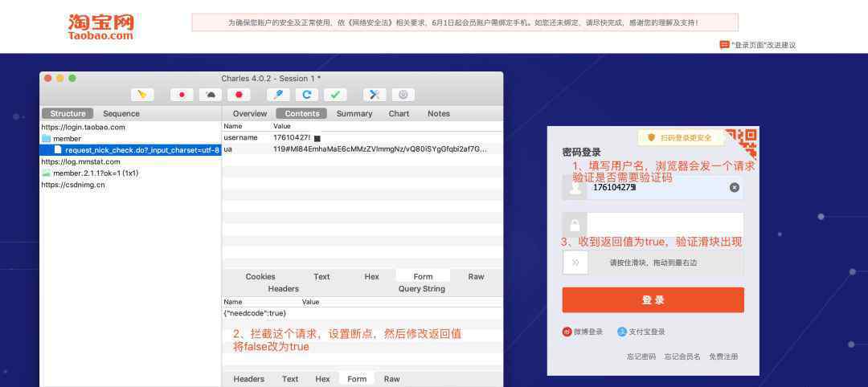Click the lock icon beside password field
868x387 pixels.
click(575, 225)
